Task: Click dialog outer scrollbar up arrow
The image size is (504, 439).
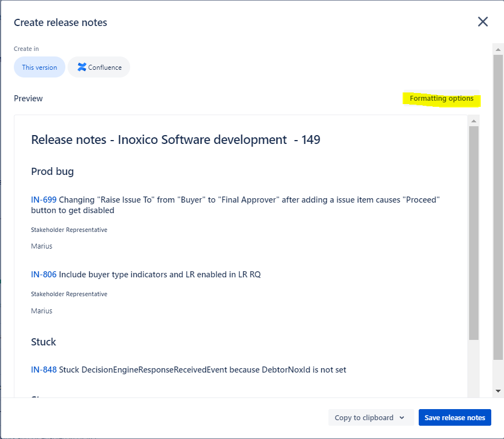Action: coord(498,49)
